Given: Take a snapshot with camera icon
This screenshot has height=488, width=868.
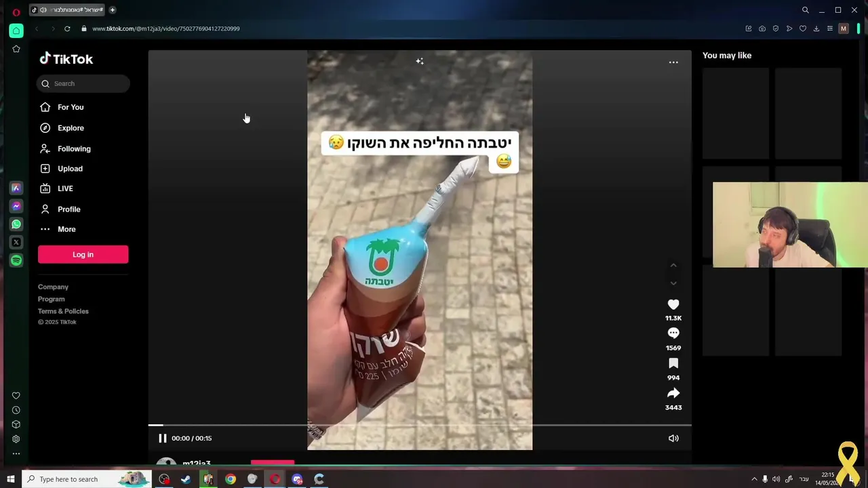Looking at the screenshot, I should (x=762, y=28).
